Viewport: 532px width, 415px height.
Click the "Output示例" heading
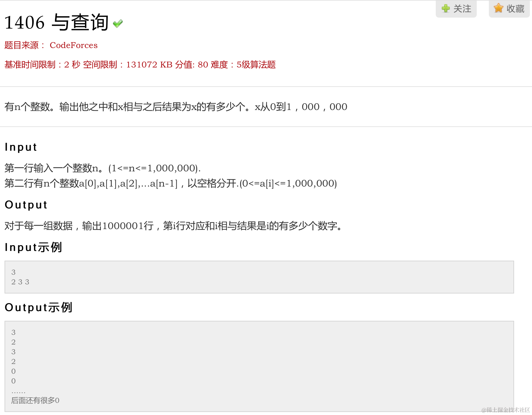click(39, 307)
